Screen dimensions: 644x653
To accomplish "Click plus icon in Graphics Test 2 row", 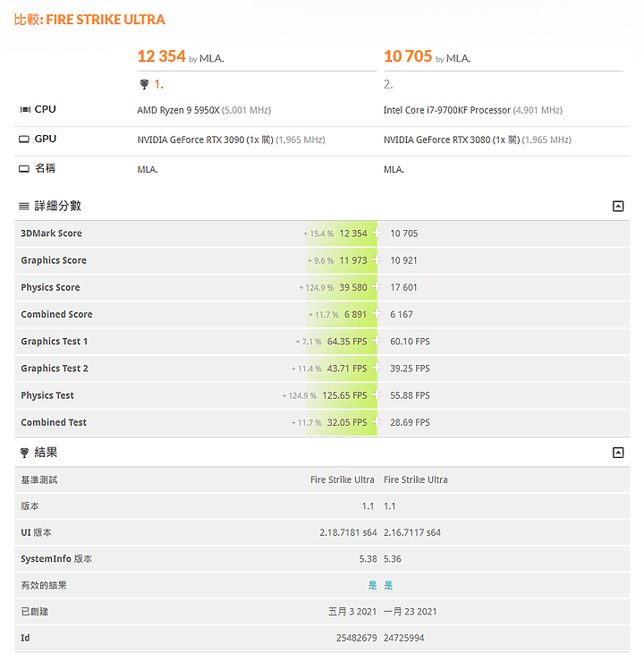I will coord(377,369).
